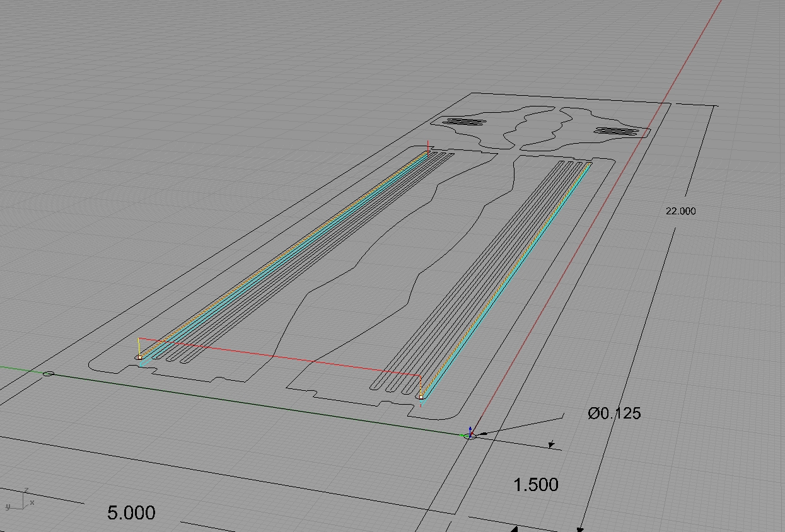Screen dimensions: 785x532
Task: Select the right hatched oval pattern at top
Action: 616,132
